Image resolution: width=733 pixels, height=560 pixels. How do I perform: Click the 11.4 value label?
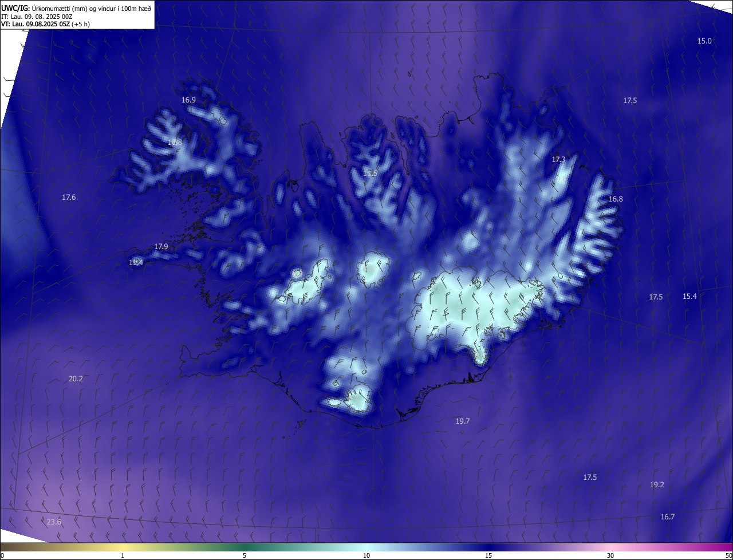[x=136, y=262]
